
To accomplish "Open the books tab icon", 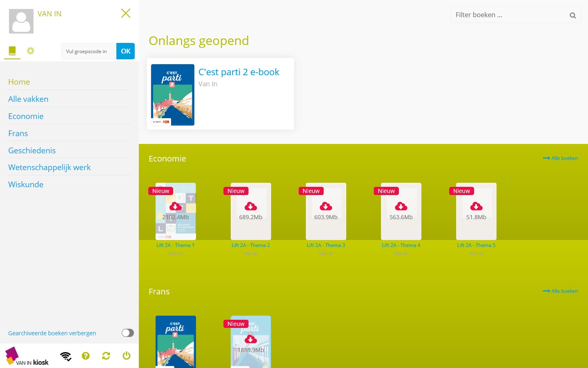I will pyautogui.click(x=12, y=51).
